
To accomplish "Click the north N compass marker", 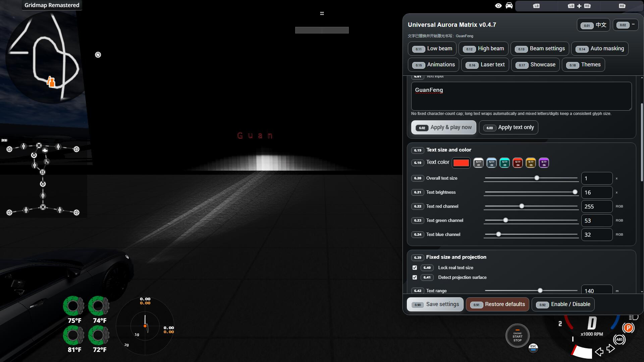I will coord(98,55).
